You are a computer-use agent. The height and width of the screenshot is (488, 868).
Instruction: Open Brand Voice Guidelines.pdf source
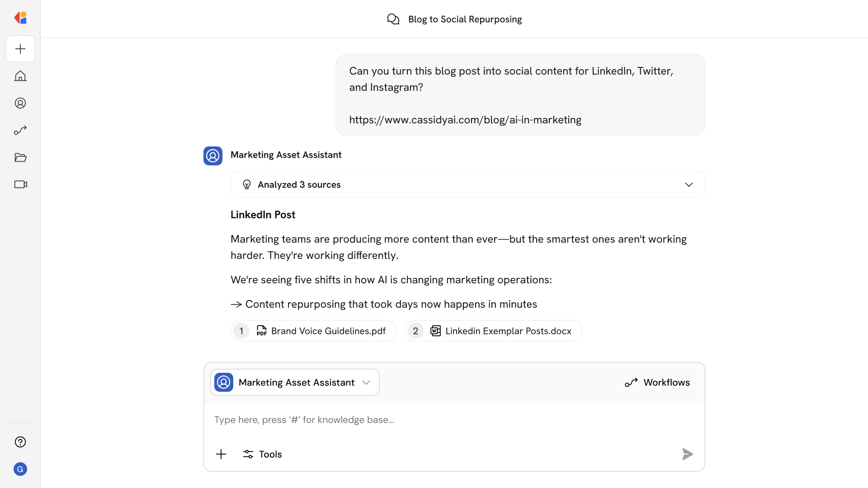pyautogui.click(x=313, y=331)
